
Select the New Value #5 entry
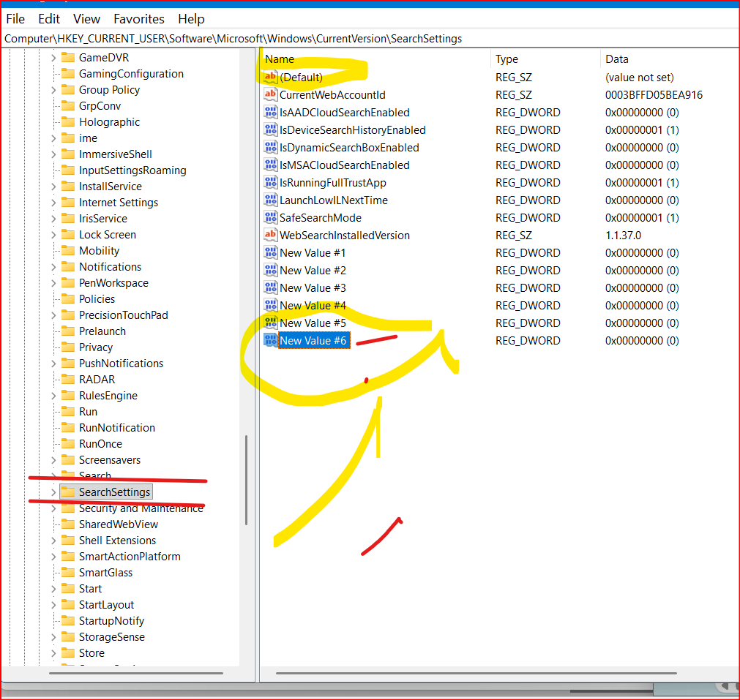pyautogui.click(x=313, y=323)
